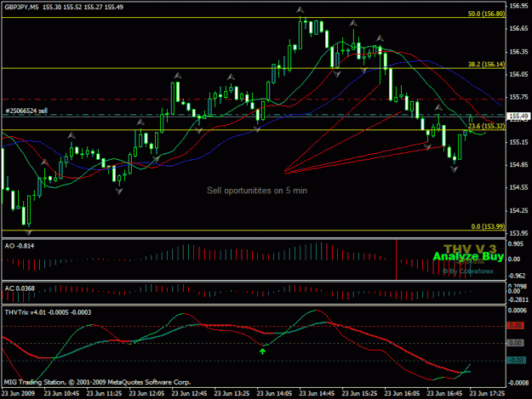Click the AC 0.0368 indicator label
532x399 pixels.
[x=20, y=288]
